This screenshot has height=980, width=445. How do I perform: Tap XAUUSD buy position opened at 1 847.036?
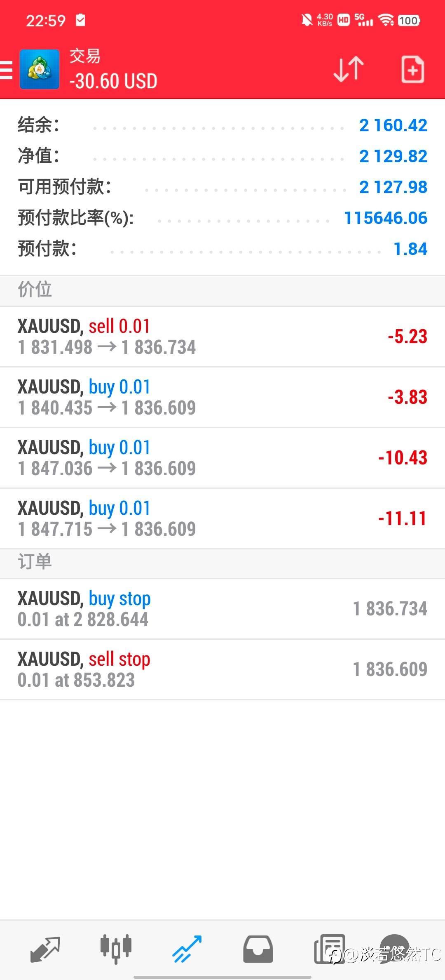coord(222,458)
